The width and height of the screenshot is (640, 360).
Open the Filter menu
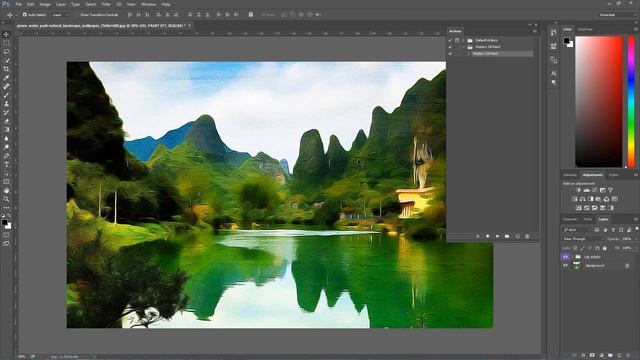(106, 4)
